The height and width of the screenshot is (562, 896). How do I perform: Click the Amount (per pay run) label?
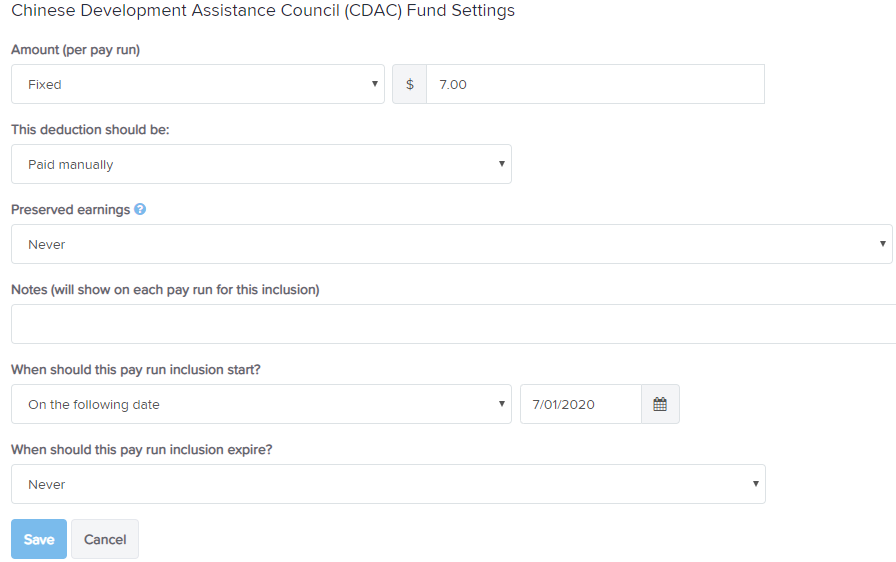75,50
